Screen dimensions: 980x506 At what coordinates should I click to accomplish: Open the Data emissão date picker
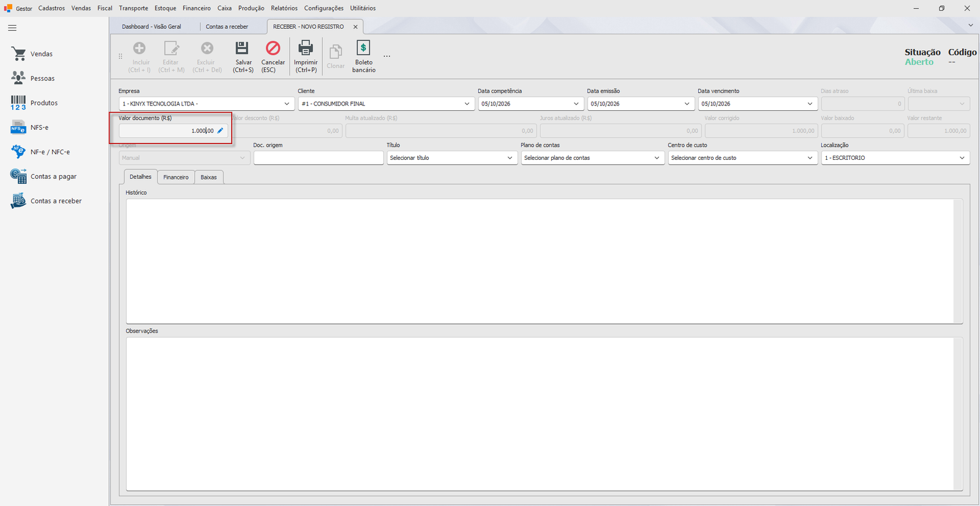click(x=687, y=104)
